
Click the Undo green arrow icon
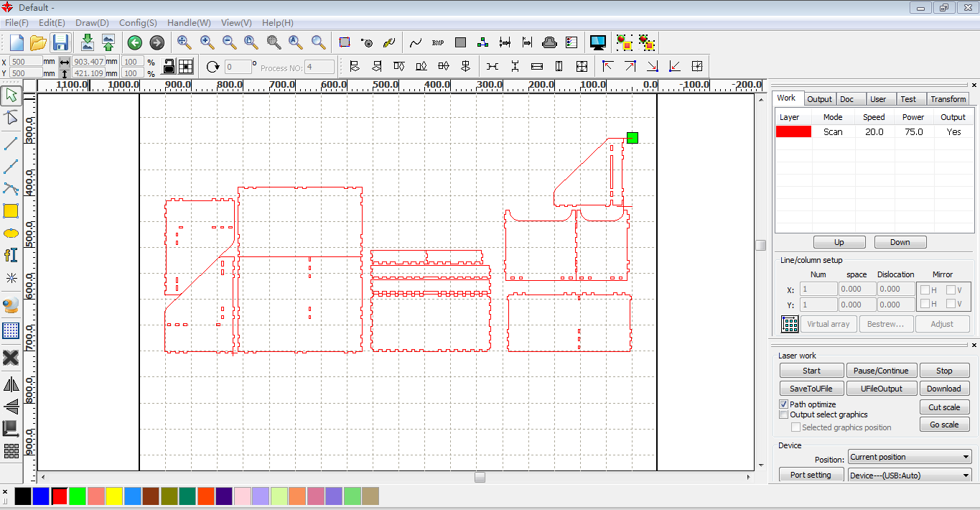tap(134, 42)
